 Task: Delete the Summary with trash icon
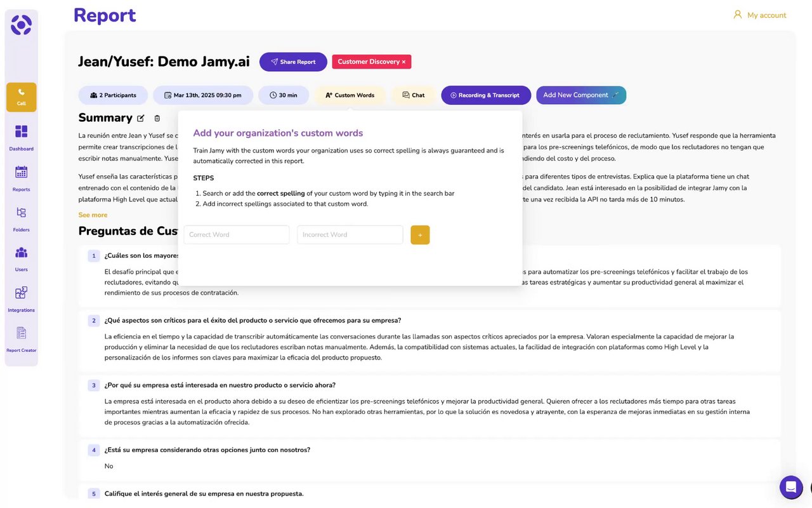coord(157,118)
